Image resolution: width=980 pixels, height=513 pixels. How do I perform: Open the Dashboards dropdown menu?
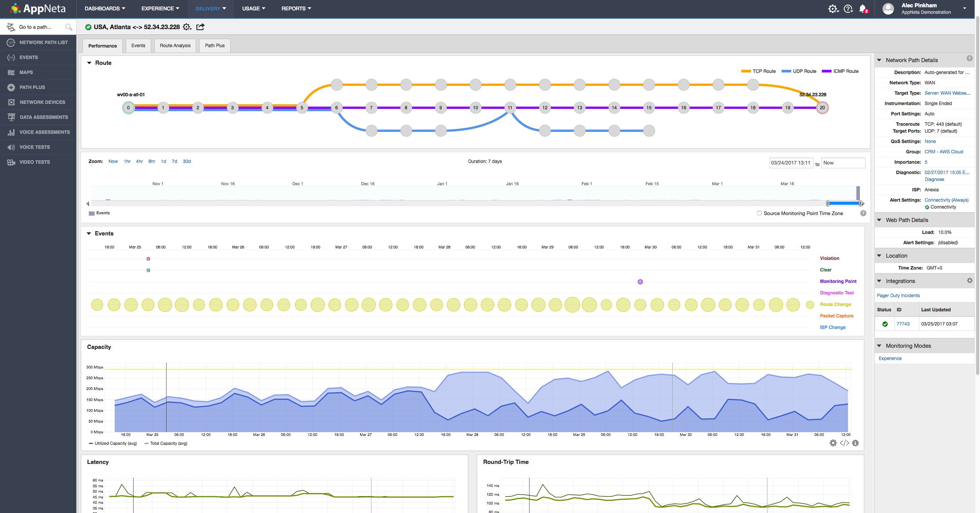105,8
